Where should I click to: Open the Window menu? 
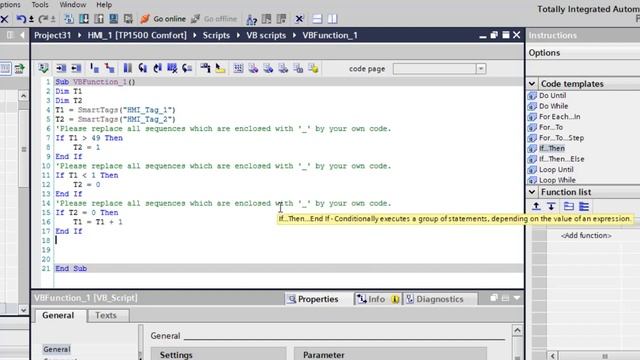click(x=73, y=4)
